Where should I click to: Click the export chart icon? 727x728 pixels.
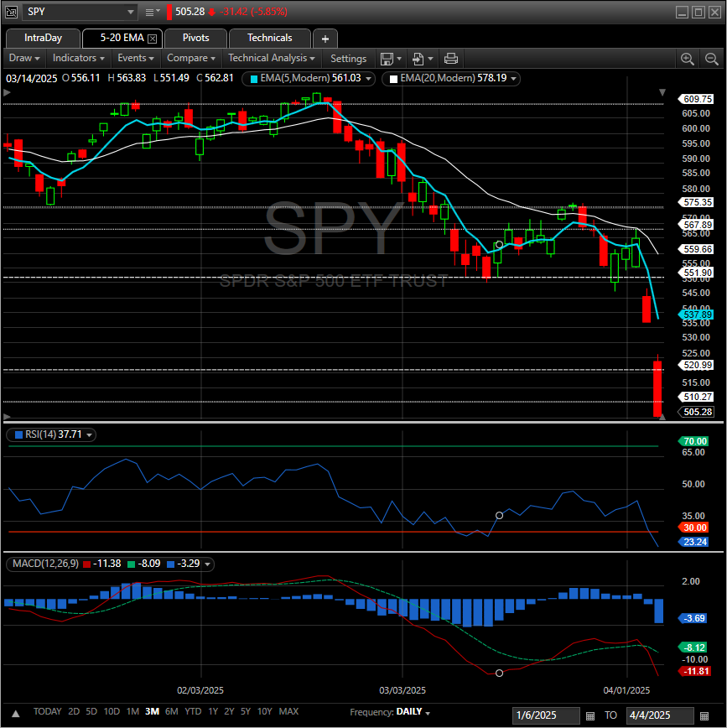pyautogui.click(x=418, y=58)
